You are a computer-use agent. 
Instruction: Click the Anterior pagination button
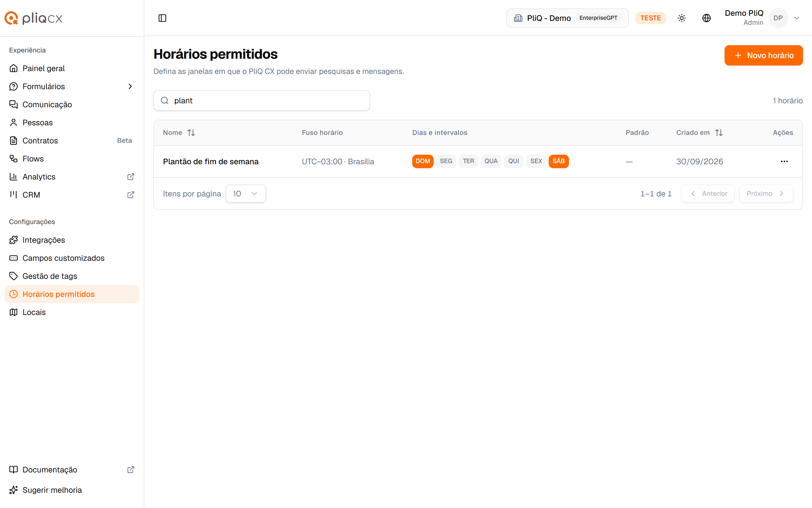708,194
